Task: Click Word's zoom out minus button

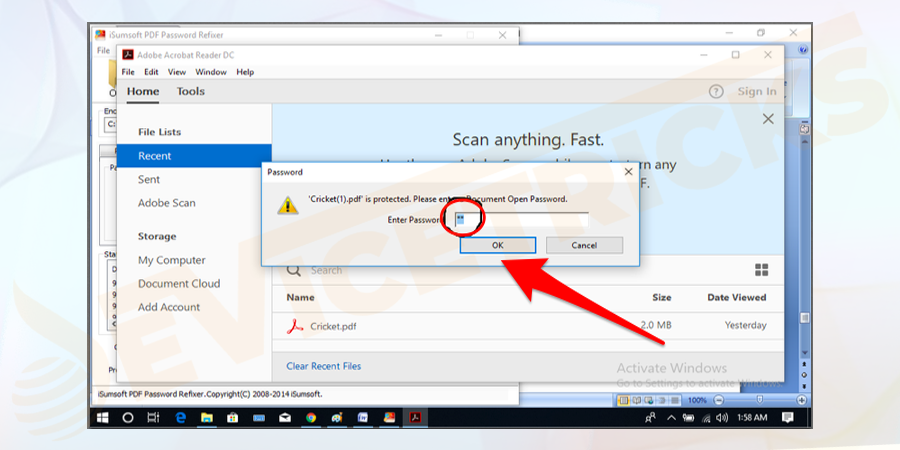Action: click(719, 400)
